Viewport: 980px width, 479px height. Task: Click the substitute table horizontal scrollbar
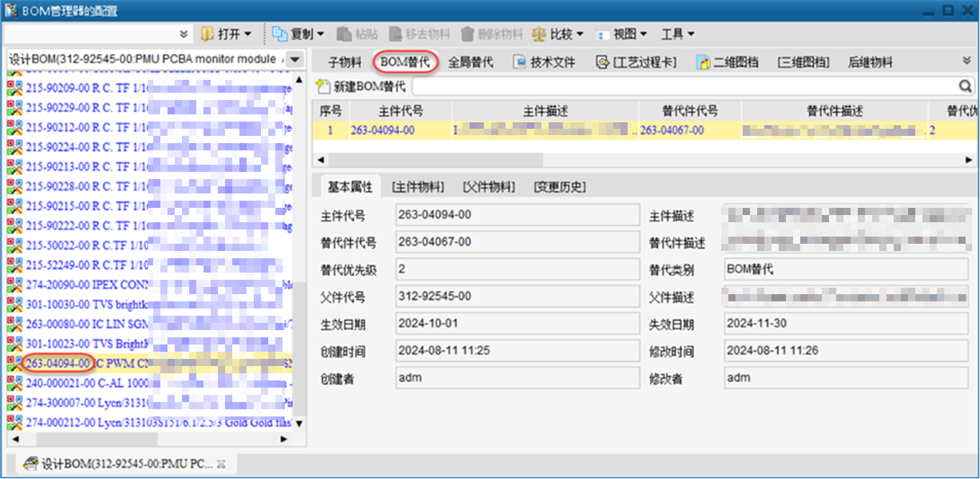click(x=435, y=160)
